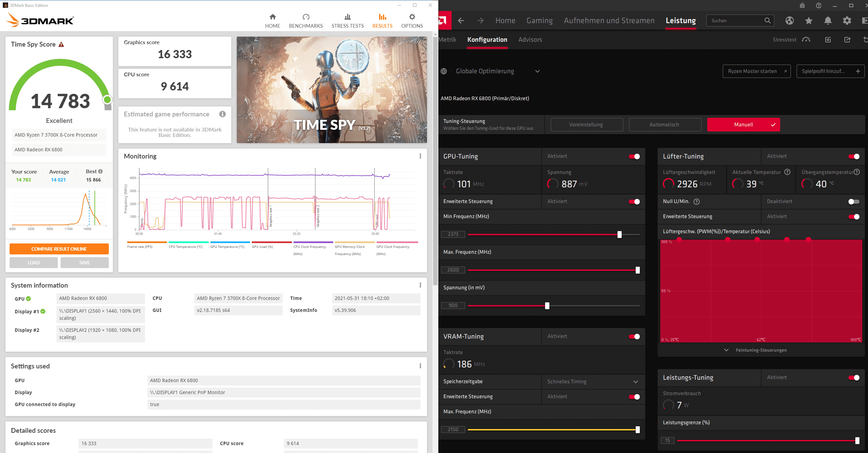Click the Aktuelle Temperatur help icon
This screenshot has width=868, height=453.
tap(787, 172)
